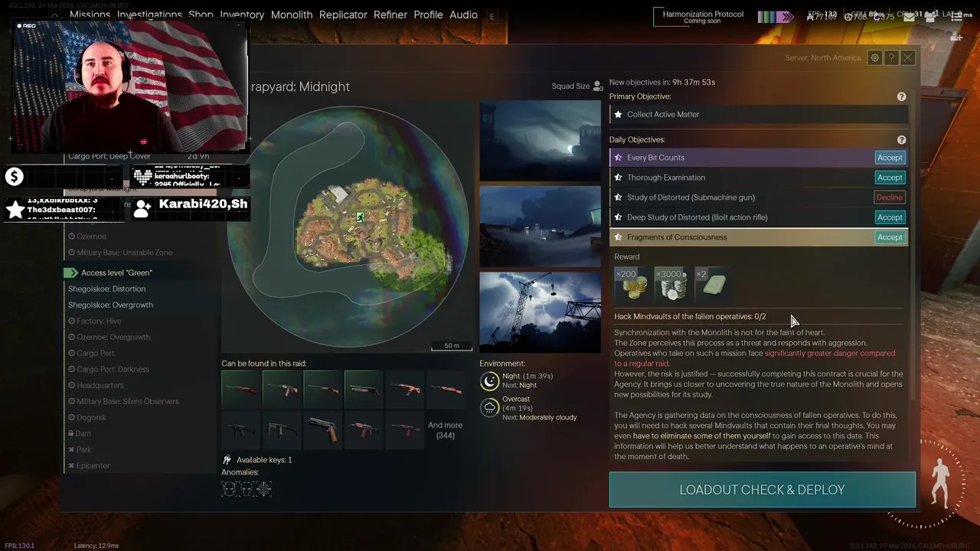980x551 pixels.
Task: Open the Inventory menu
Action: [x=242, y=15]
